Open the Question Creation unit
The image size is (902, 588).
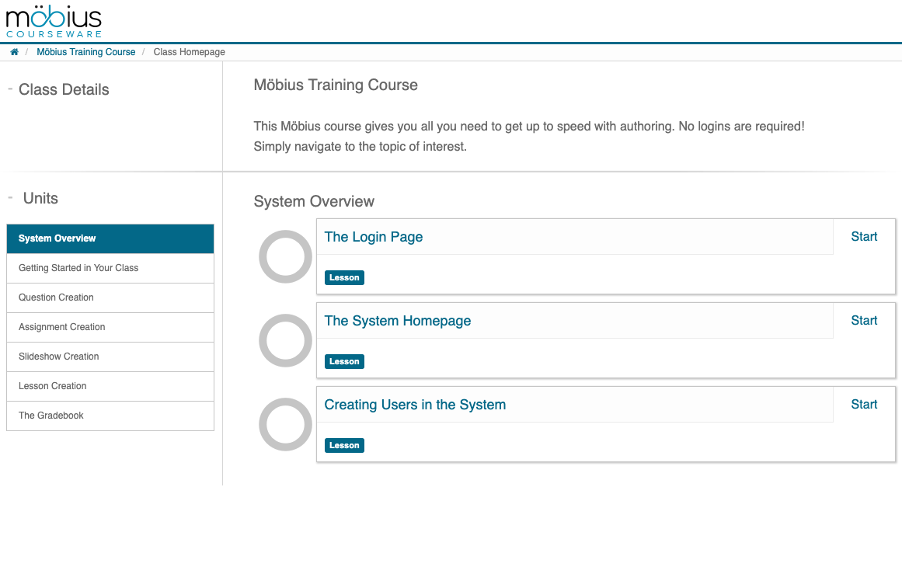coord(110,297)
